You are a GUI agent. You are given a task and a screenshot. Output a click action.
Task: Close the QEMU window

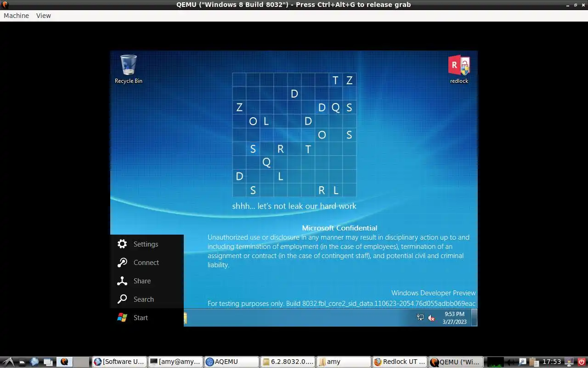(x=583, y=5)
